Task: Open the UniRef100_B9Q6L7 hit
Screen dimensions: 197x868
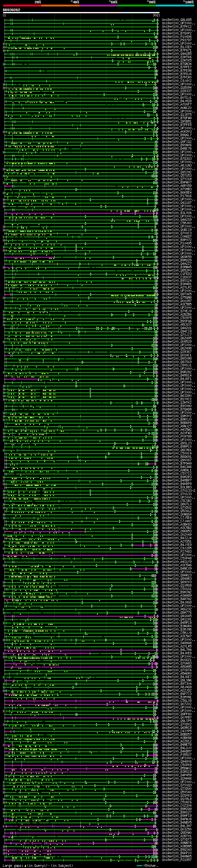Action: point(177,135)
